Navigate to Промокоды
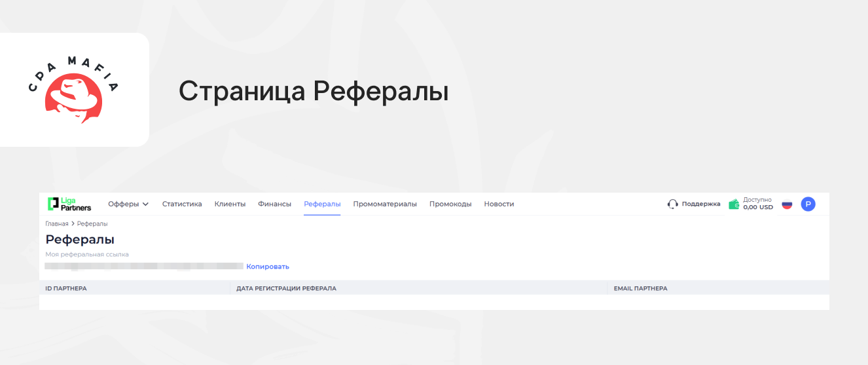The width and height of the screenshot is (868, 365). (x=450, y=204)
